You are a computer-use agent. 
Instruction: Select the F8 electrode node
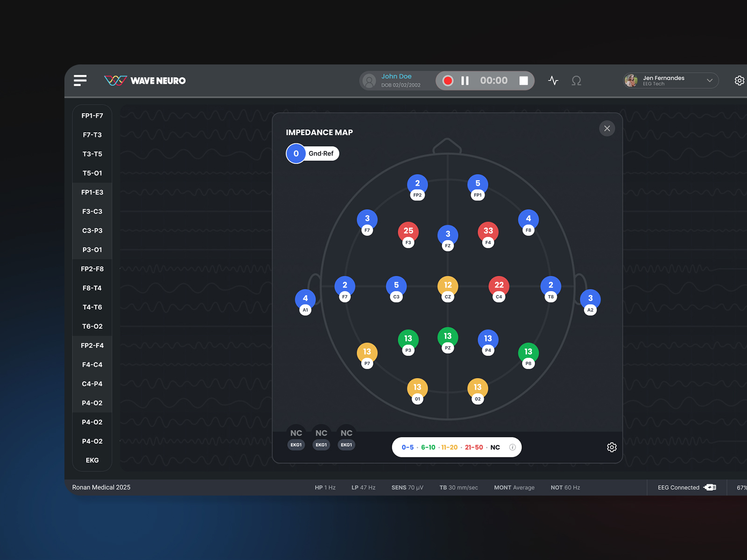529,223
